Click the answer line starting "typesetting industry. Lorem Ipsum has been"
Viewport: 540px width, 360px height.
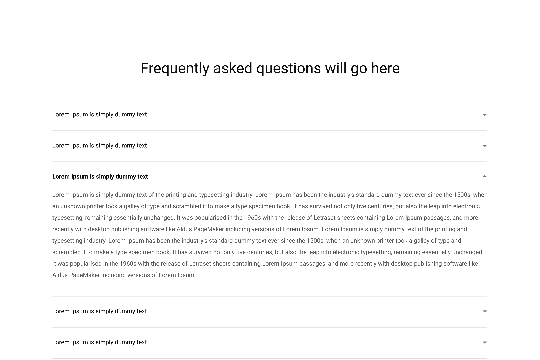pyautogui.click(x=257, y=240)
